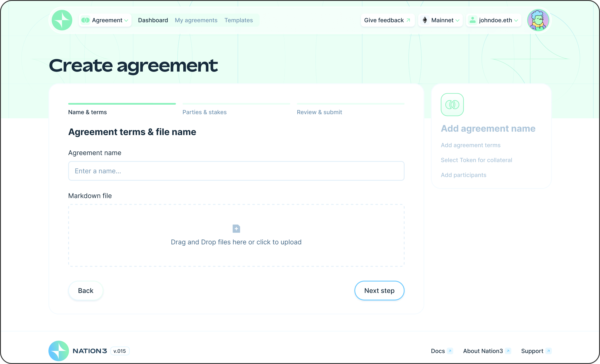This screenshot has width=600, height=364.
Task: Click the v.015 version badge
Action: tap(120, 351)
